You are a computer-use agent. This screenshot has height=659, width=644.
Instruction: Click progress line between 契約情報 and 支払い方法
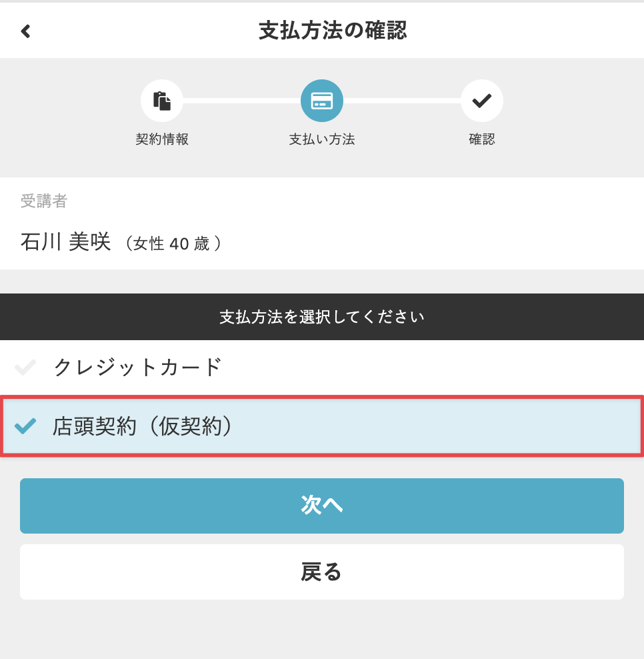click(x=241, y=101)
